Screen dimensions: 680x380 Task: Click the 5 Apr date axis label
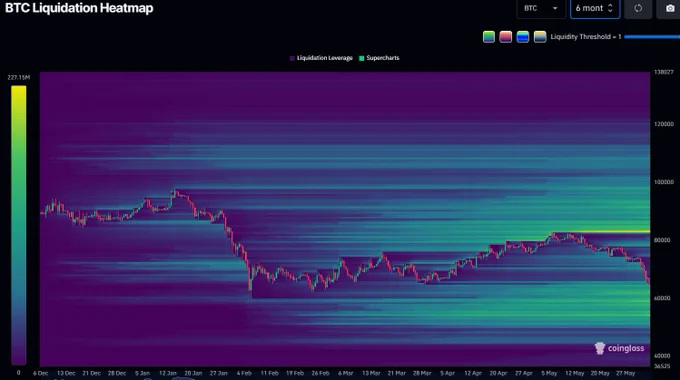pos(448,373)
